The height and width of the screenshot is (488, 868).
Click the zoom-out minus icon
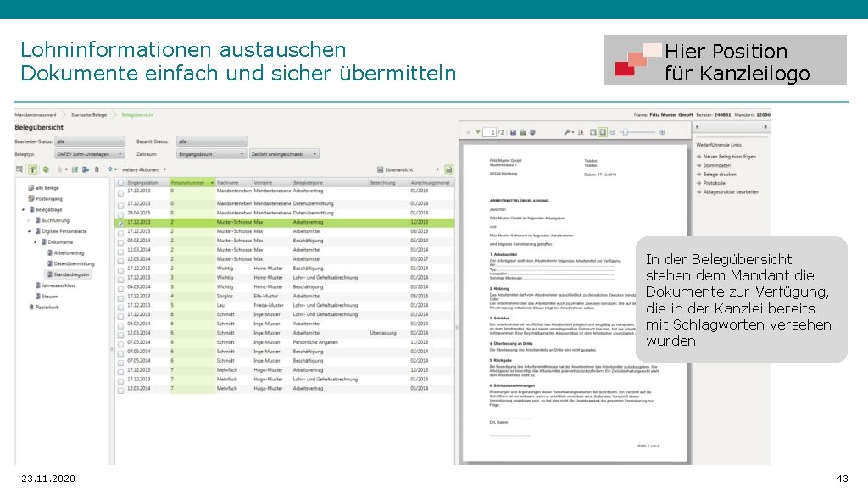pos(613,132)
